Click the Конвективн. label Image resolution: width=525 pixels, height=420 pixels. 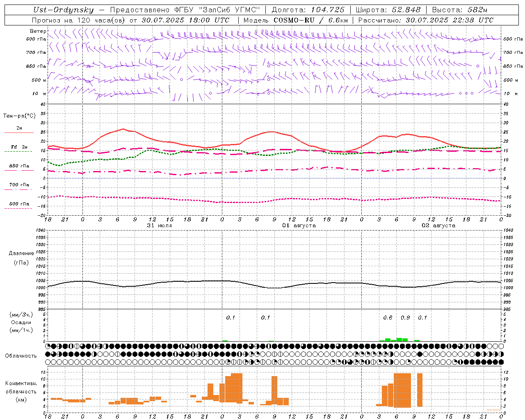(x=21, y=383)
